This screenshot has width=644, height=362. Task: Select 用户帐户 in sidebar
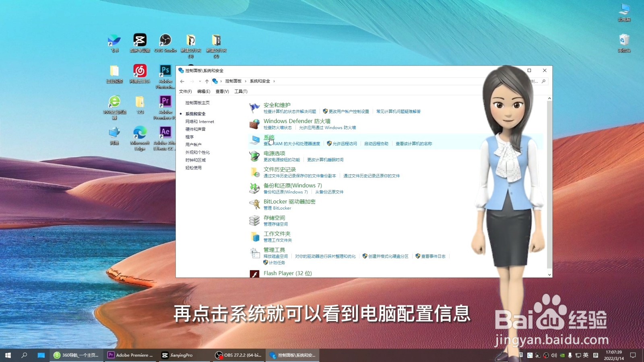(x=193, y=144)
